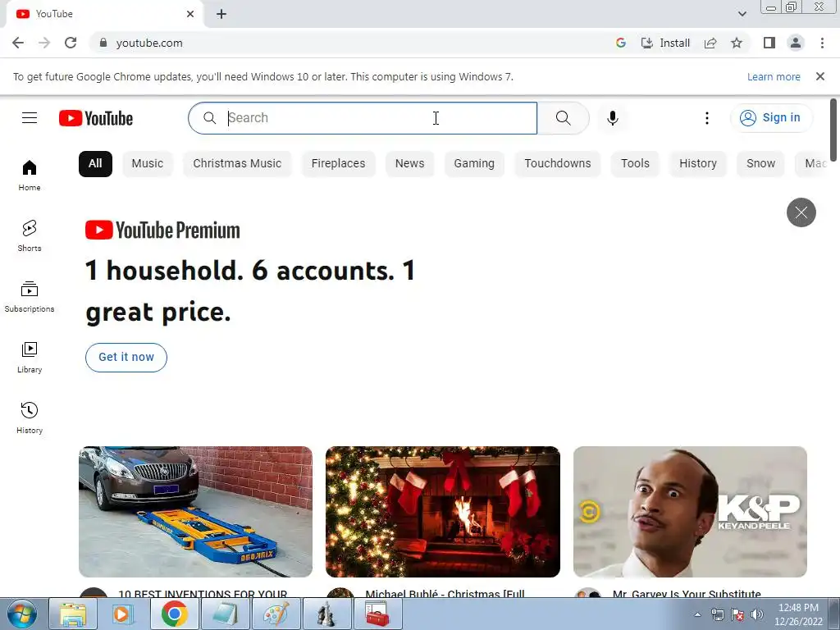Viewport: 840px width, 630px height.
Task: Open Chrome three-dot menu
Action: coord(822,43)
